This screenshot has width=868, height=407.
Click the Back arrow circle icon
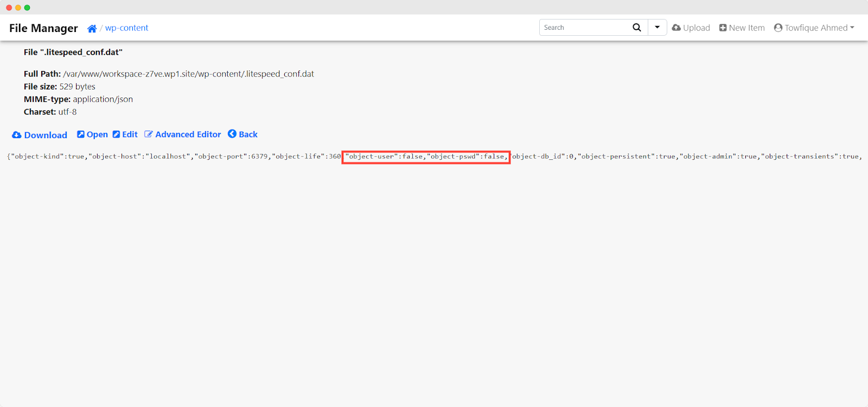tap(232, 134)
